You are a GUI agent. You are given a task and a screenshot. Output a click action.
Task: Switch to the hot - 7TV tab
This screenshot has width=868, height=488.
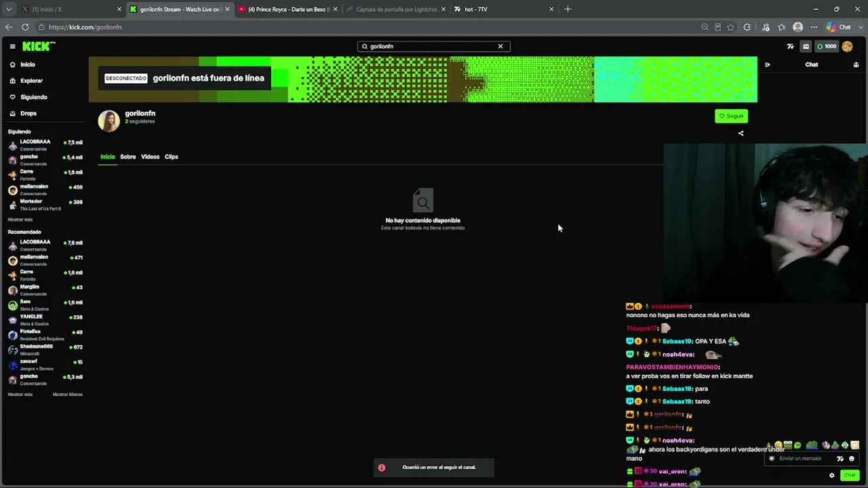click(x=503, y=9)
